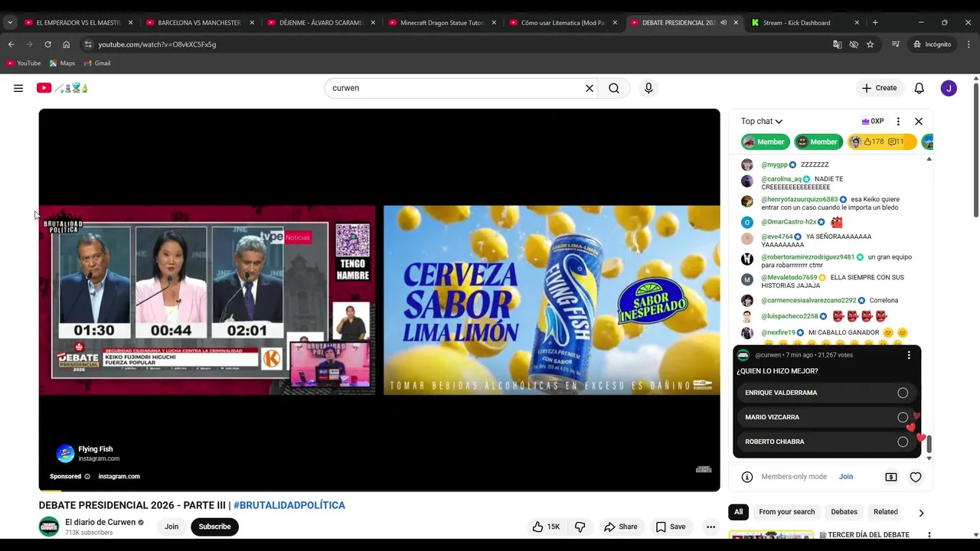
Task: Select the Related filter chip
Action: [x=886, y=512]
